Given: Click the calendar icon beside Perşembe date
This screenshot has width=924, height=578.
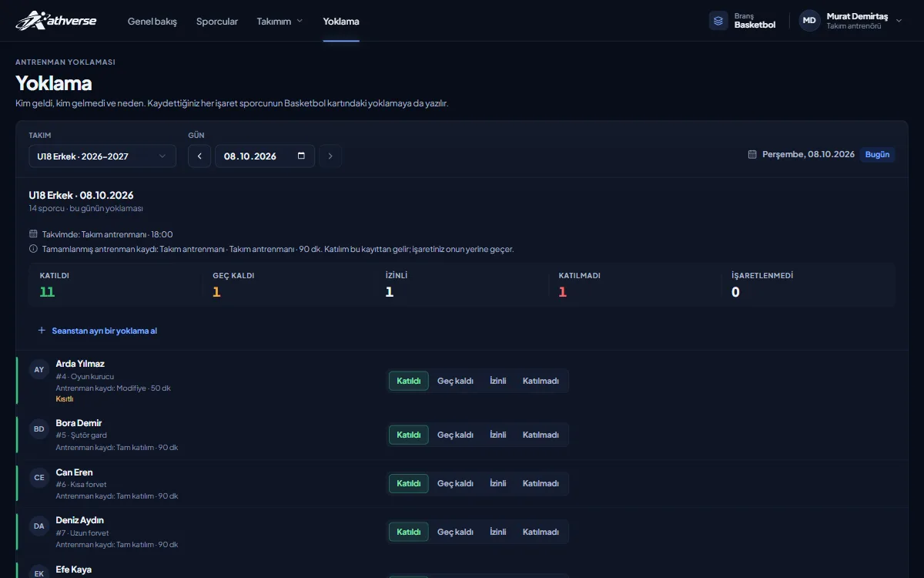Looking at the screenshot, I should pos(752,154).
